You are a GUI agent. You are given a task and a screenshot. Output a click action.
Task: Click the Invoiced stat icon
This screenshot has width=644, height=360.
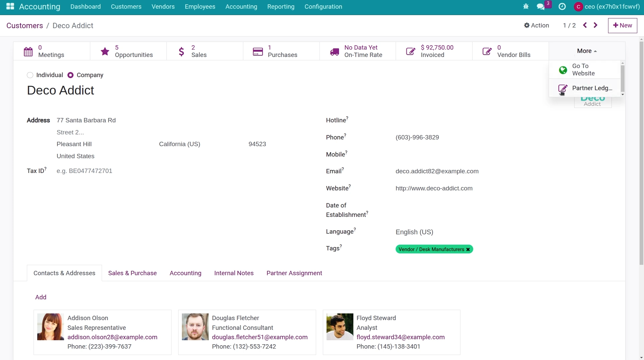pyautogui.click(x=410, y=51)
